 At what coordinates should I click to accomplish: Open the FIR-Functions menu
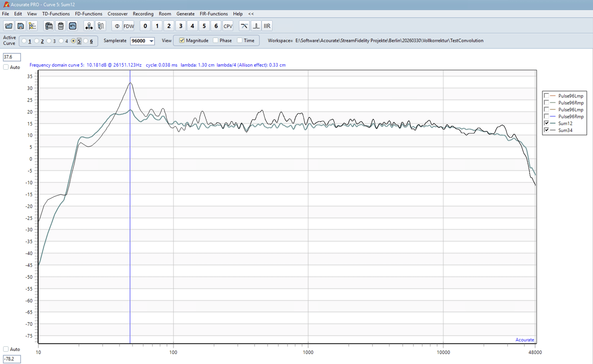click(214, 14)
